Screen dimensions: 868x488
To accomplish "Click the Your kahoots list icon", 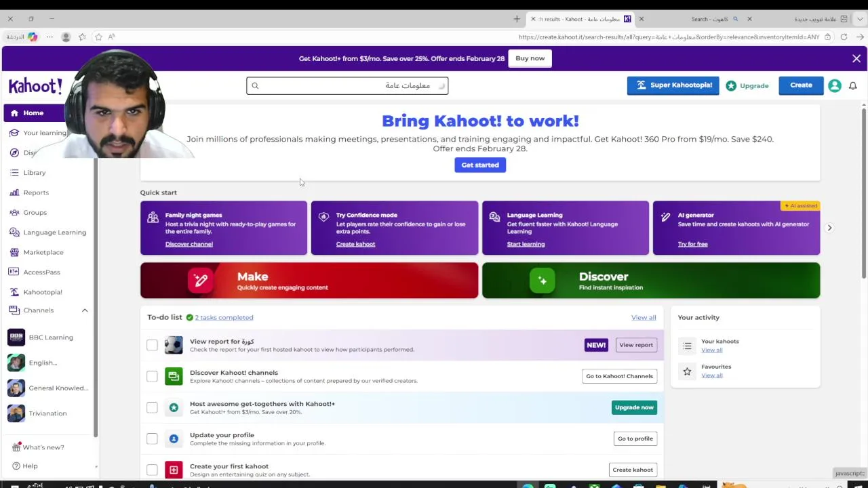I will click(687, 346).
